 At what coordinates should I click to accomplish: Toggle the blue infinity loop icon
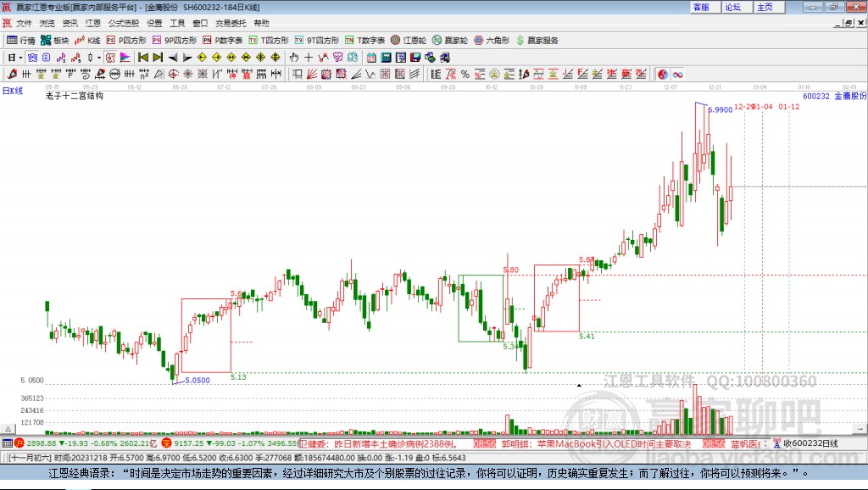[677, 75]
